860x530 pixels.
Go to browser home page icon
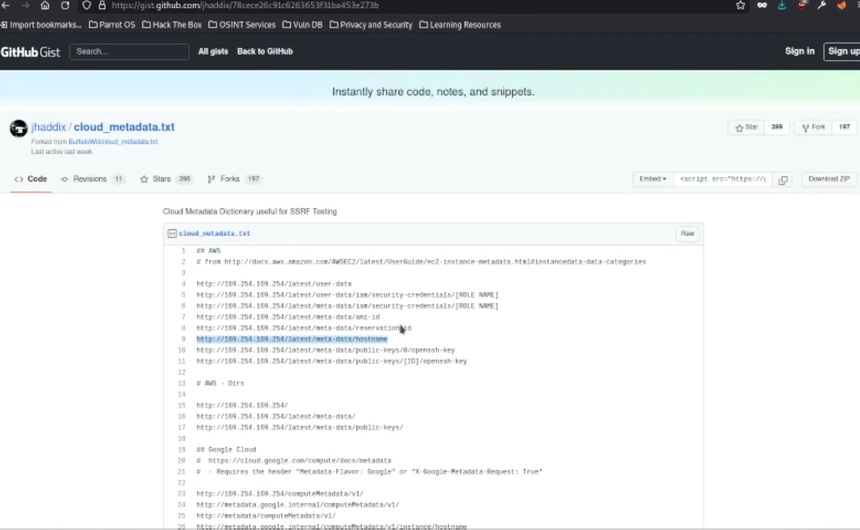pyautogui.click(x=45, y=6)
